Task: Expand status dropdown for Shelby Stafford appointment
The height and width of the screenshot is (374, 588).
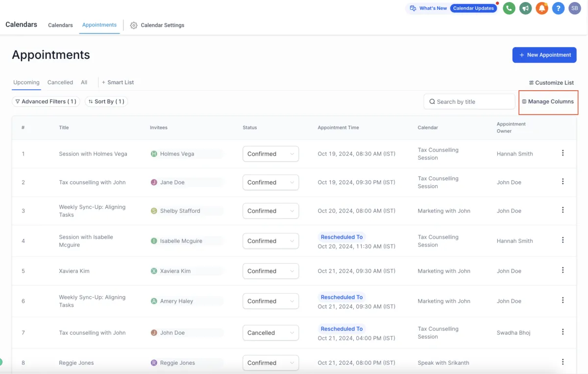Action: click(270, 211)
